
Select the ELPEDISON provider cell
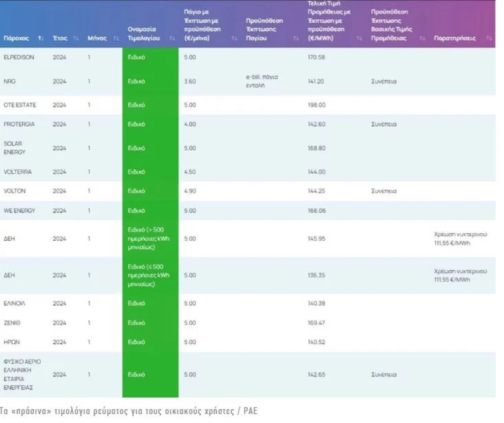coord(19,57)
